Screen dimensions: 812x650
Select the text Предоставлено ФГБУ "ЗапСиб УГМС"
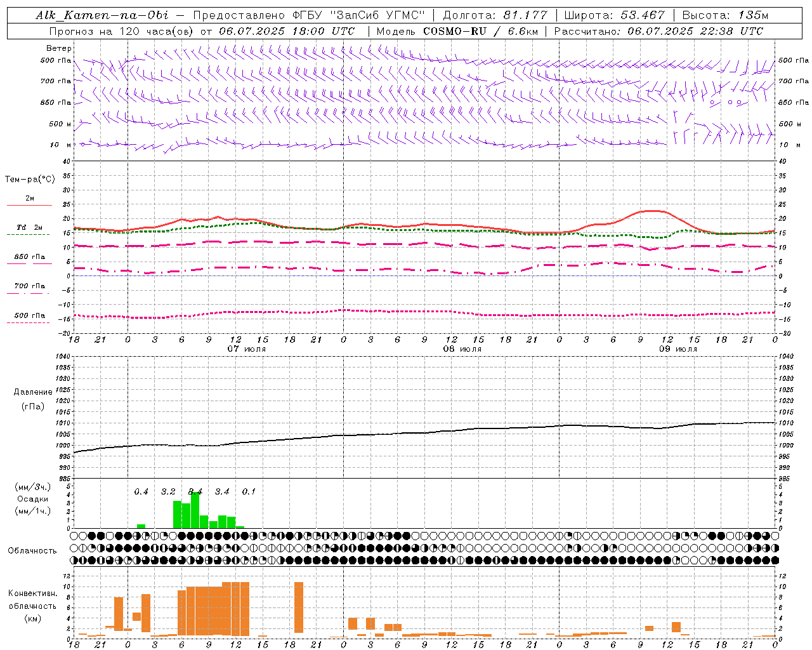click(x=309, y=15)
